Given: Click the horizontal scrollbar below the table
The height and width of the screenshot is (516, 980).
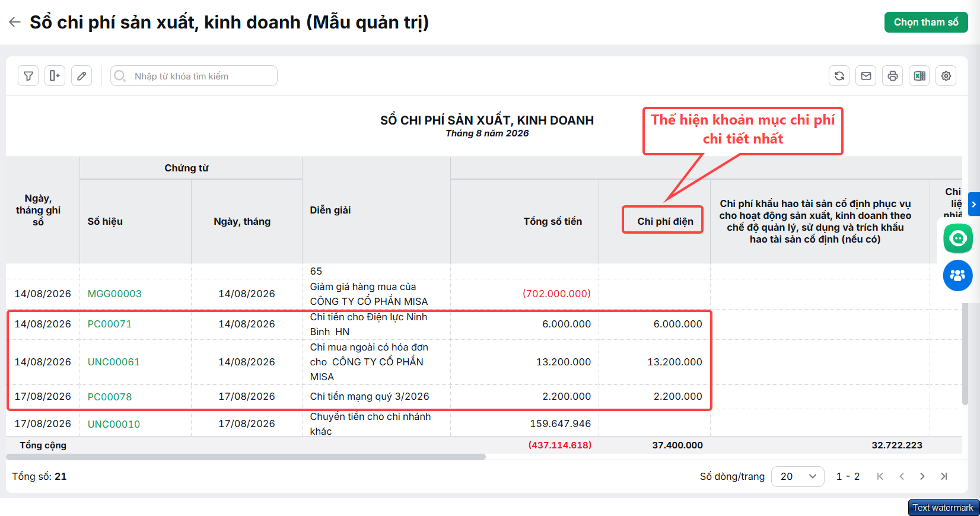Looking at the screenshot, I should 246,457.
